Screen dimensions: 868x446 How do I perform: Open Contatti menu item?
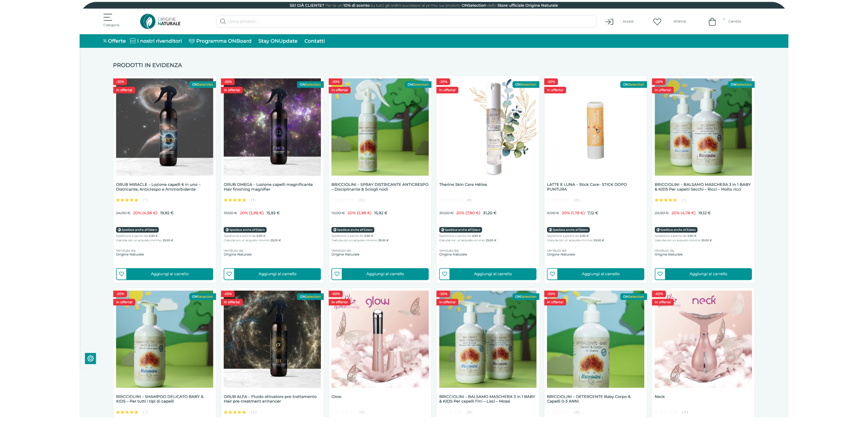pos(314,41)
